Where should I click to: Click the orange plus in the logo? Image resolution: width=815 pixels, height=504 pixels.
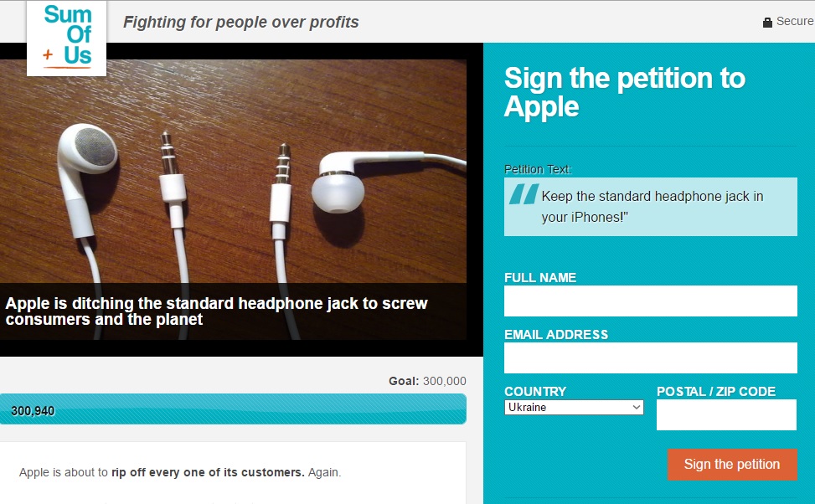[48, 54]
